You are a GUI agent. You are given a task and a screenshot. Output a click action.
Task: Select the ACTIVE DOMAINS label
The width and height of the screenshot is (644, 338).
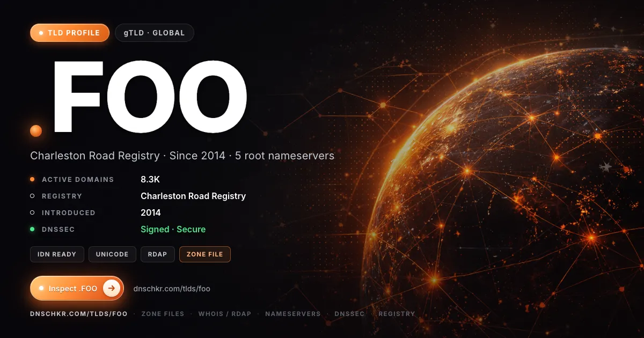[78, 180]
